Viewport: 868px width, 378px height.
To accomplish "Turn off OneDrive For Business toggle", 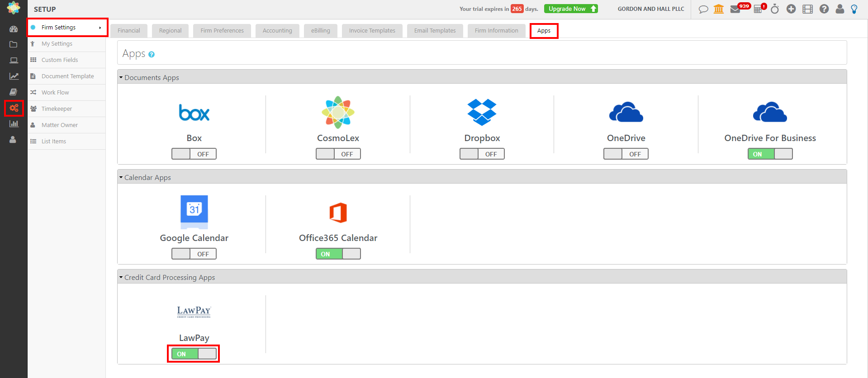I will coord(770,154).
